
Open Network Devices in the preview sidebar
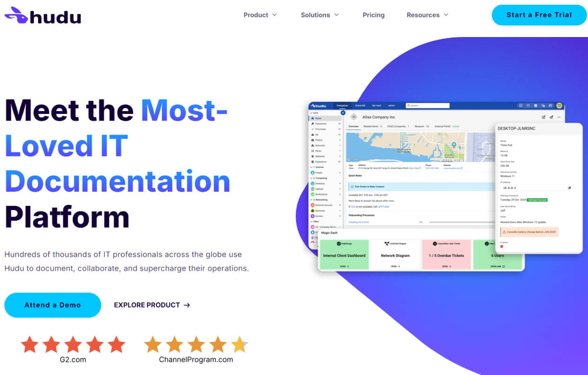[325, 205]
